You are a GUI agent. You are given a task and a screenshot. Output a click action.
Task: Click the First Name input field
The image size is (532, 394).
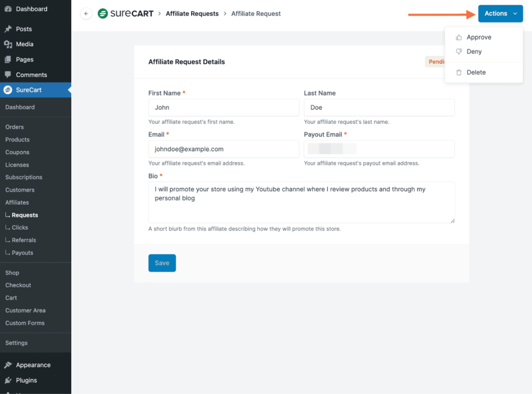click(x=223, y=108)
